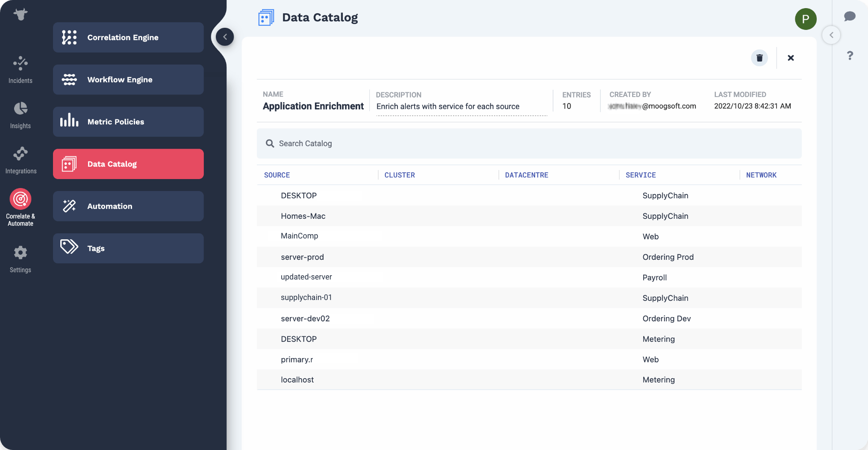Screen dimensions: 868x450
Task: Click the Search Catalog field
Action: 529,144
